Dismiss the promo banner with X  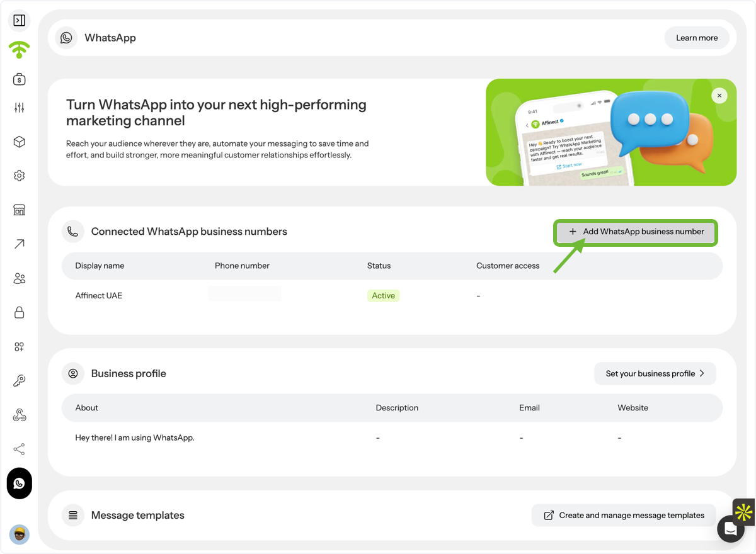pos(719,96)
